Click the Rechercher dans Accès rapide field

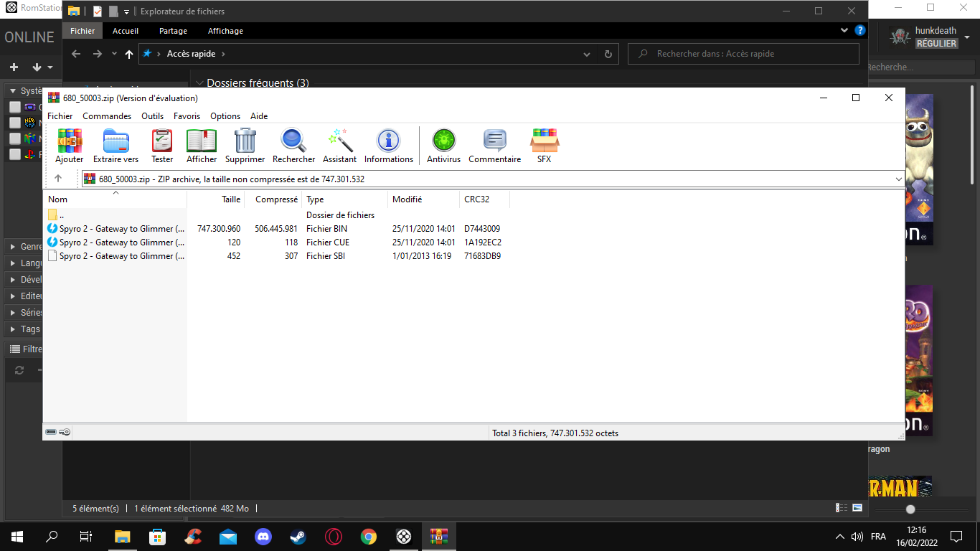pyautogui.click(x=743, y=54)
